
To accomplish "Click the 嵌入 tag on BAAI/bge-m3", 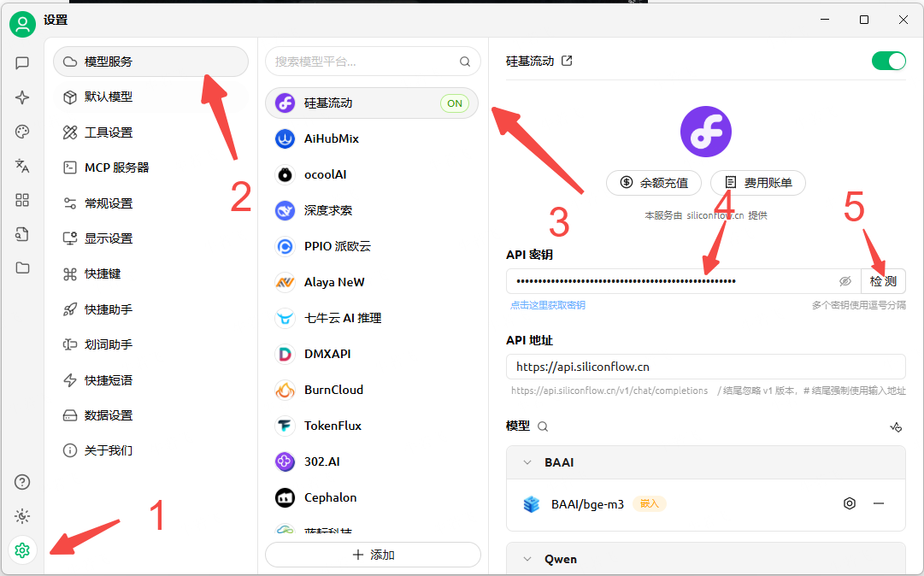I will click(x=650, y=503).
